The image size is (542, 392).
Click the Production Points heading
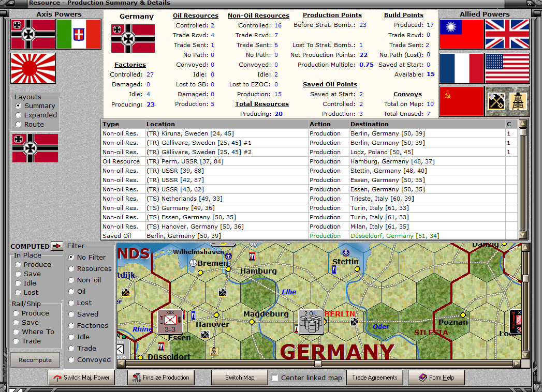pyautogui.click(x=332, y=15)
